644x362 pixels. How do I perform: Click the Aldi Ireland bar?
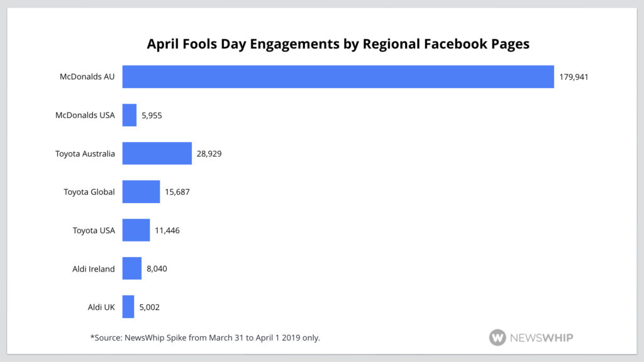[x=131, y=268]
